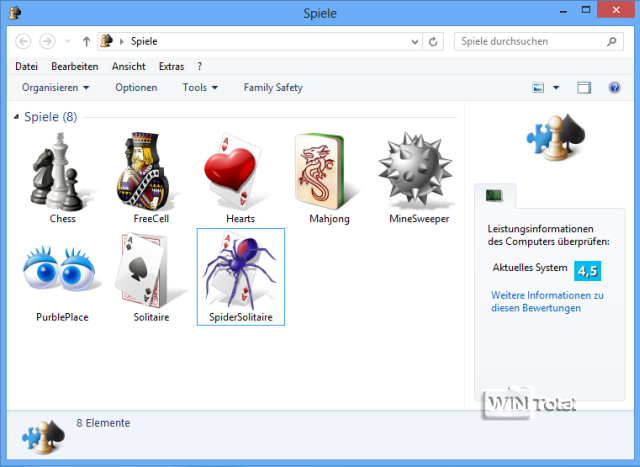
Task: Open the Extras menu
Action: (171, 66)
